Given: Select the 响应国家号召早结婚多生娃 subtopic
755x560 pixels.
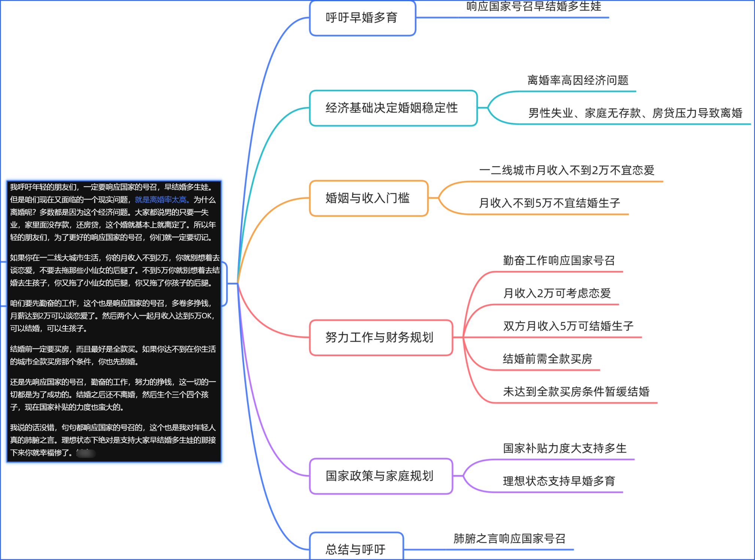Looking at the screenshot, I should 533,7.
